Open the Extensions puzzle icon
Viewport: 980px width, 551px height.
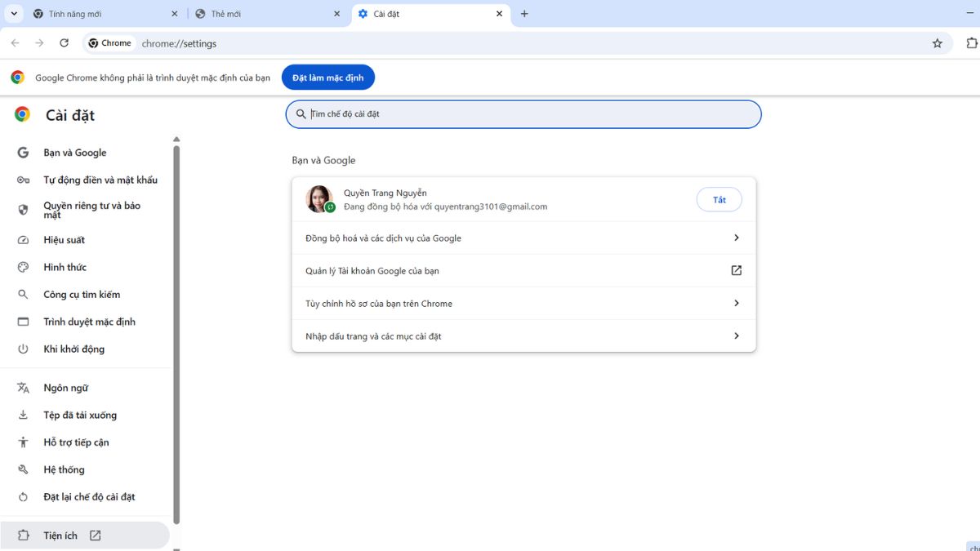[971, 43]
